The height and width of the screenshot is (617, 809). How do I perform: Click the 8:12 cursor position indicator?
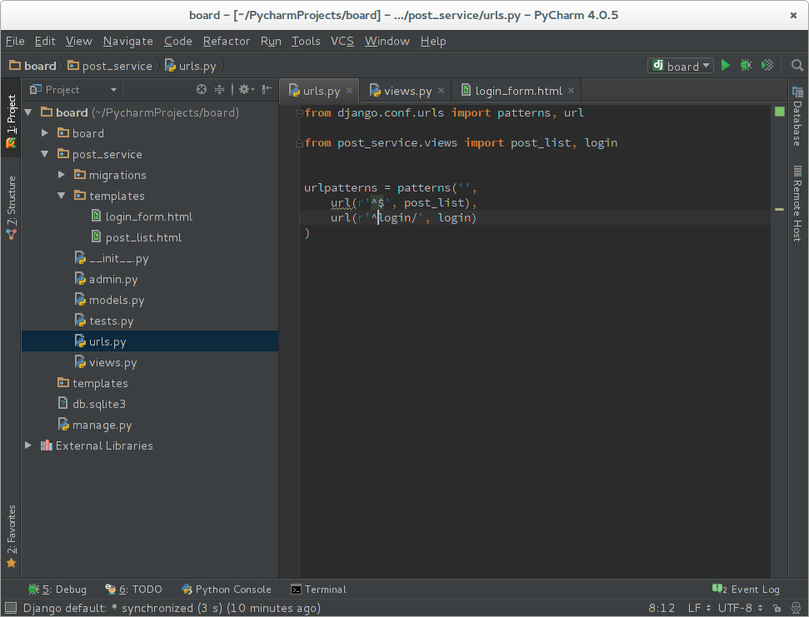[x=661, y=608]
